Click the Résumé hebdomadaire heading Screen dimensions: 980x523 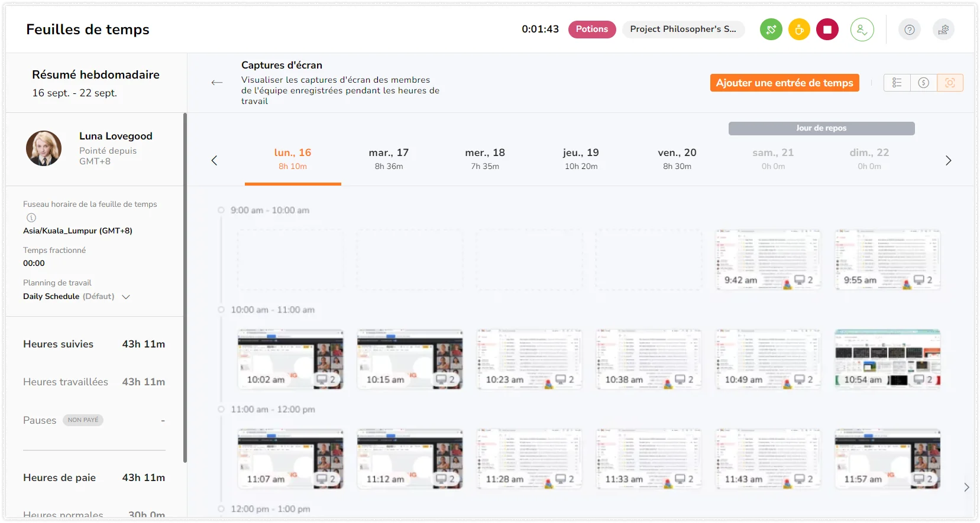coord(96,74)
